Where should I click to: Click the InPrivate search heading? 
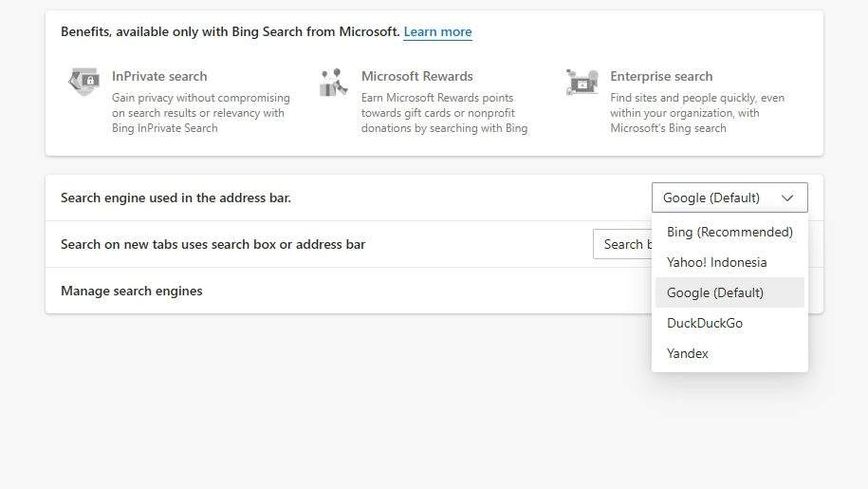[x=159, y=76]
